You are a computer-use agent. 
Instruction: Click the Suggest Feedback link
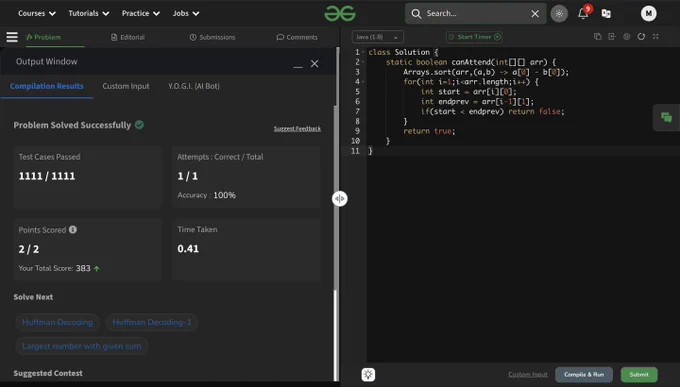pos(297,128)
